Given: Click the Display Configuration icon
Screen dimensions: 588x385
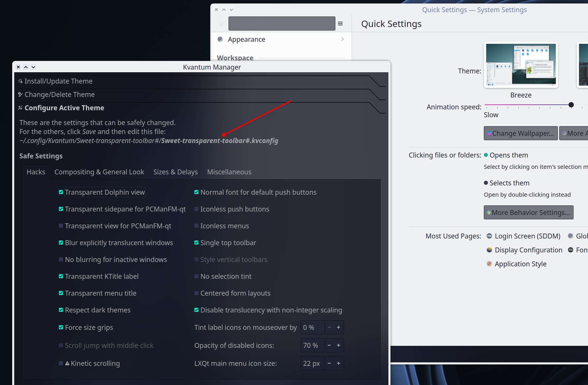Looking at the screenshot, I should (489, 250).
